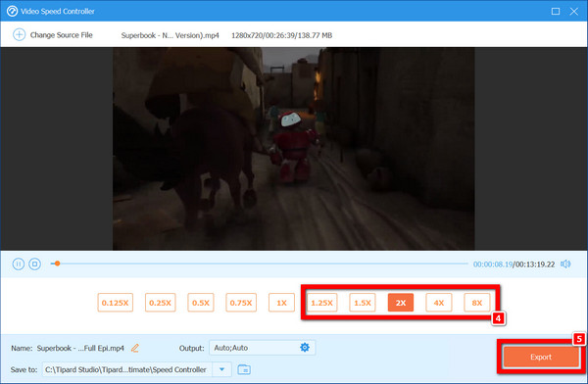Set speed to 1X

[281, 303]
